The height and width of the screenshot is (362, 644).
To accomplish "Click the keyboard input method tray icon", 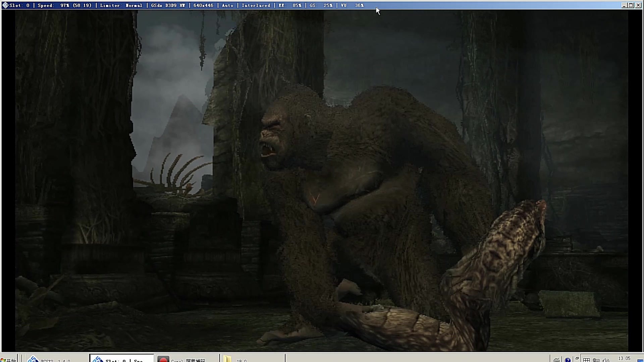I will coord(557,360).
